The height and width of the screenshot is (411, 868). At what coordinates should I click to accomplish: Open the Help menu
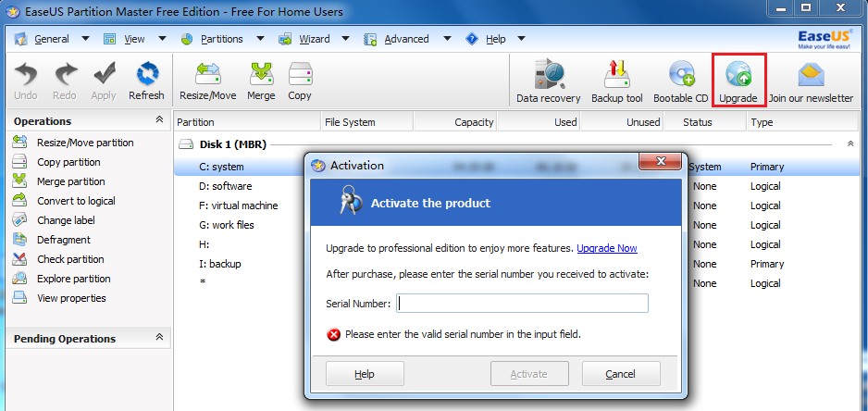tap(495, 39)
